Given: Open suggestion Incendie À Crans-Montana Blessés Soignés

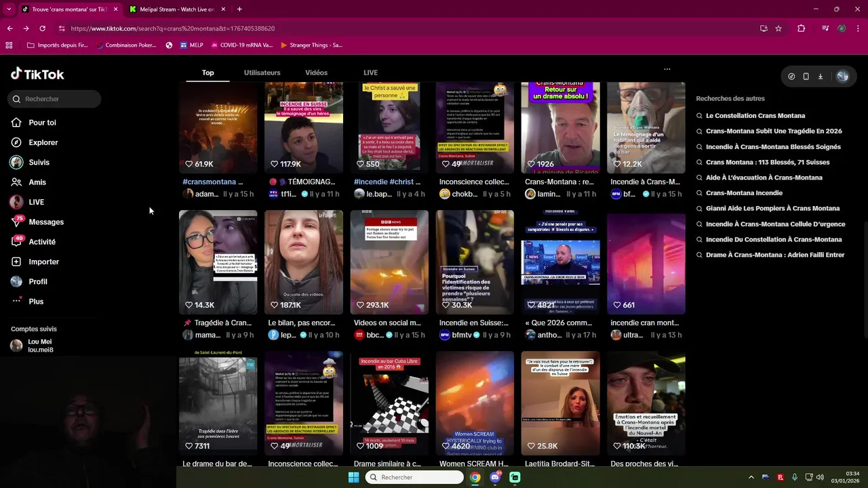Looking at the screenshot, I should click(x=773, y=147).
